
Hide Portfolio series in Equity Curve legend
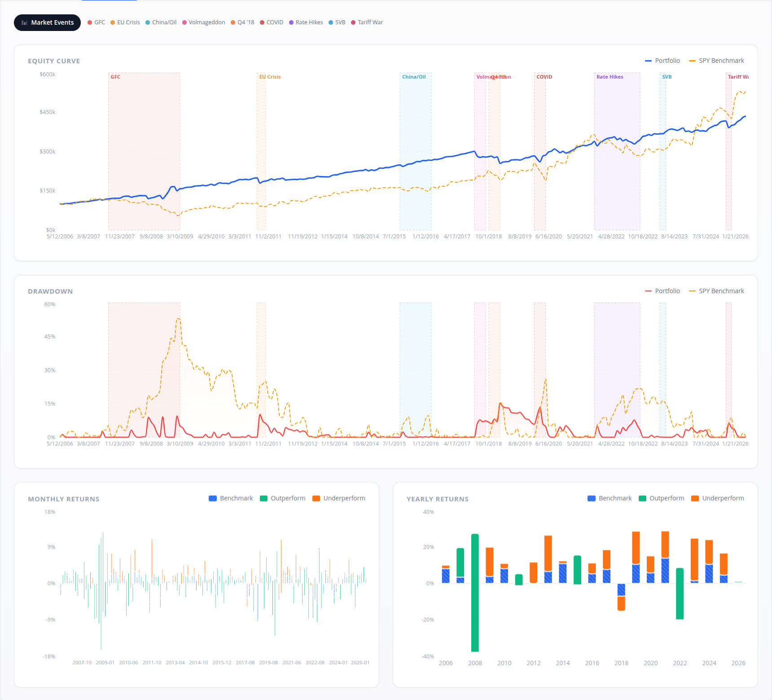pos(662,61)
